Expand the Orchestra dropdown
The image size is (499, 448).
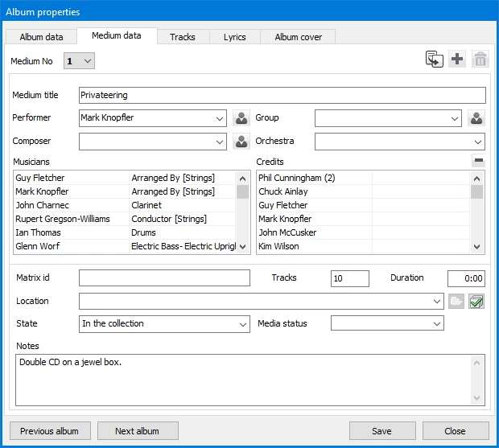tap(478, 142)
